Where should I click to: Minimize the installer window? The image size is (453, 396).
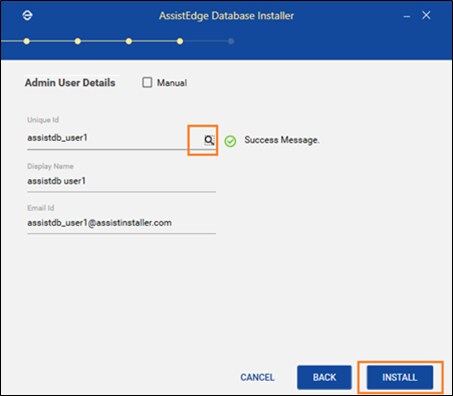coord(407,16)
